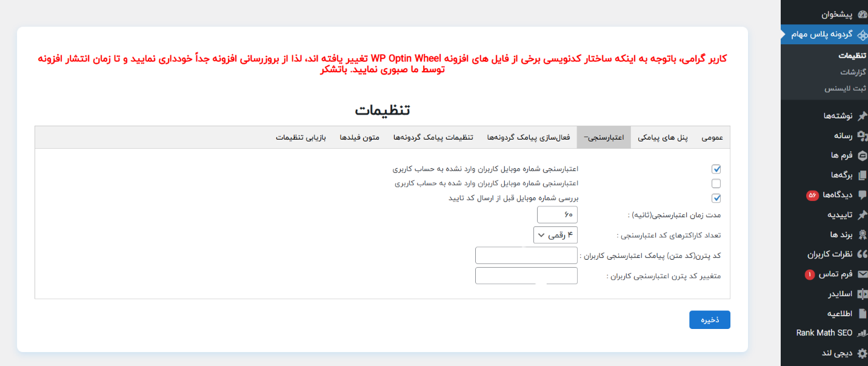The image size is (868, 366).
Task: Open the ثبت لایسنس submenu link
Action: 846,88
